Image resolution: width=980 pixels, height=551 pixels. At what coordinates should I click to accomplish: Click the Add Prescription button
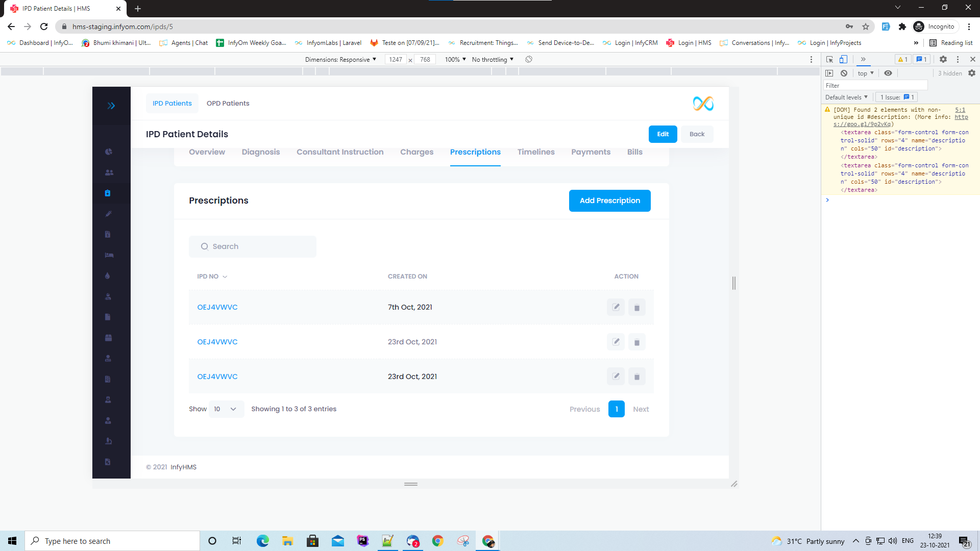coord(609,201)
